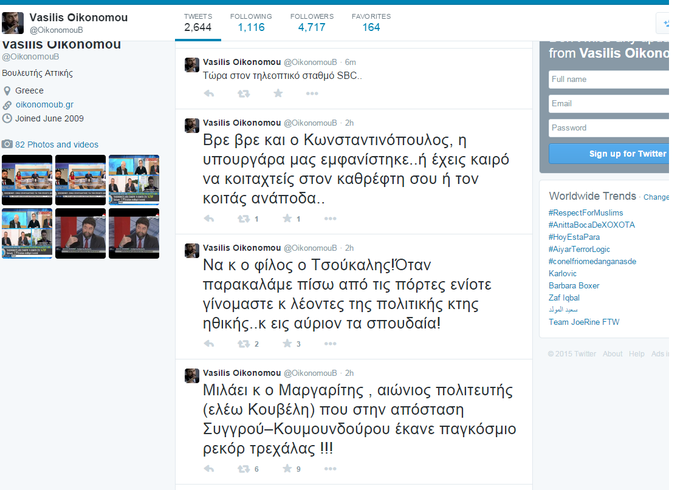
Task: Click the profile avatar in the top bar
Action: pyautogui.click(x=13, y=23)
